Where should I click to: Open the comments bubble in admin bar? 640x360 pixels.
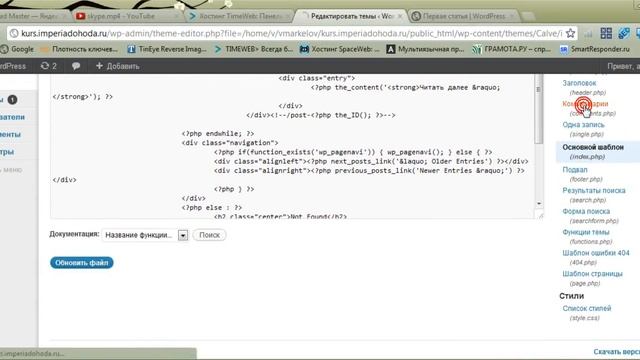pyautogui.click(x=76, y=66)
